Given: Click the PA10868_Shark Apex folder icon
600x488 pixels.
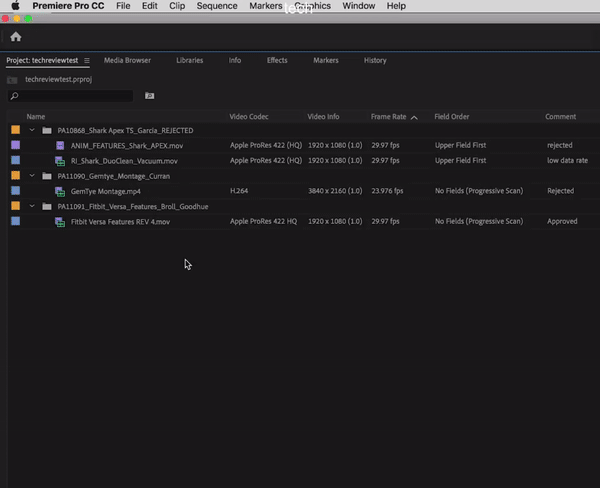Looking at the screenshot, I should 47,131.
